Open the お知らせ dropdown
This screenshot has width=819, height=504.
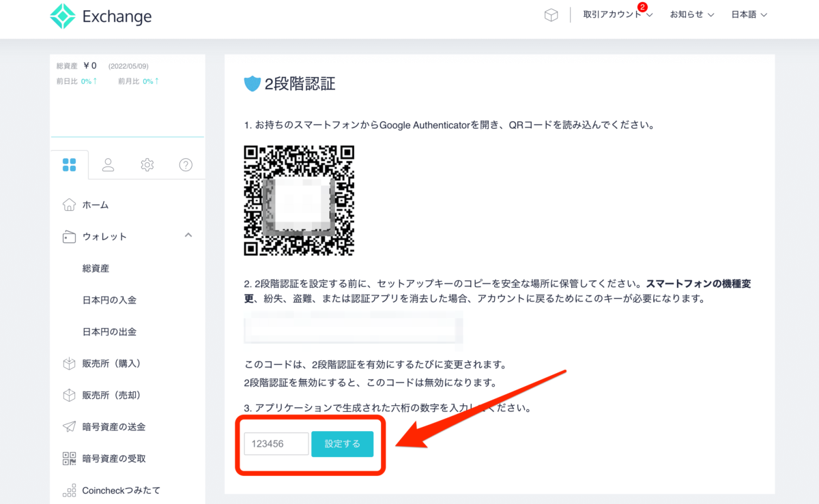[x=692, y=14]
